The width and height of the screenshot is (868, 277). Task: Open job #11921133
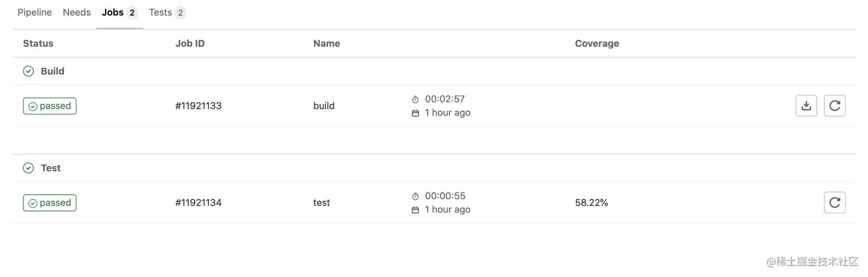(198, 106)
